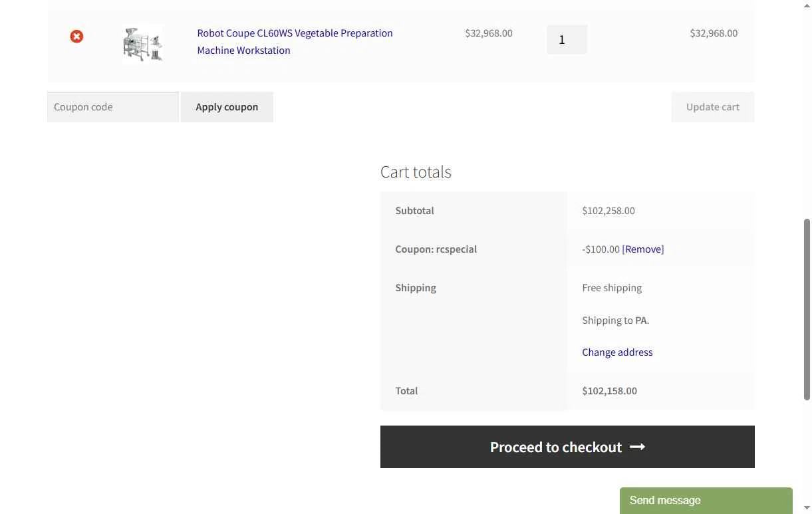Open the Send message chat widget
The width and height of the screenshot is (812, 514).
click(x=706, y=501)
